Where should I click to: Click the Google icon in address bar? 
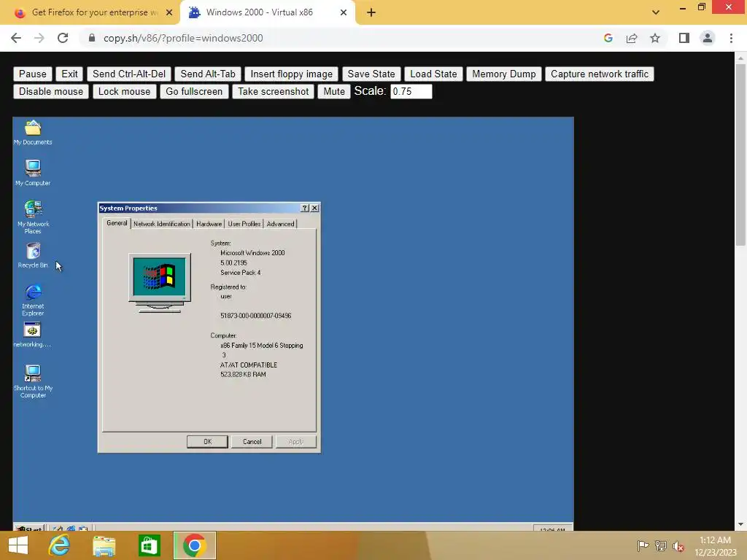[608, 38]
